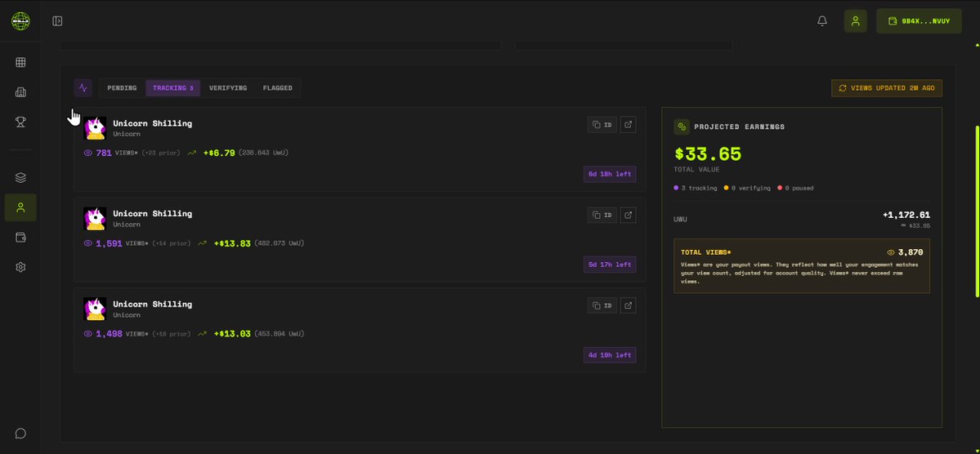Click the +$6.79 earnings value

[x=219, y=153]
